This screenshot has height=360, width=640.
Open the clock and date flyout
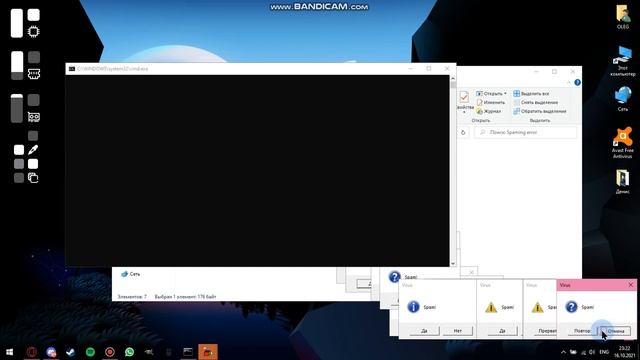point(624,352)
